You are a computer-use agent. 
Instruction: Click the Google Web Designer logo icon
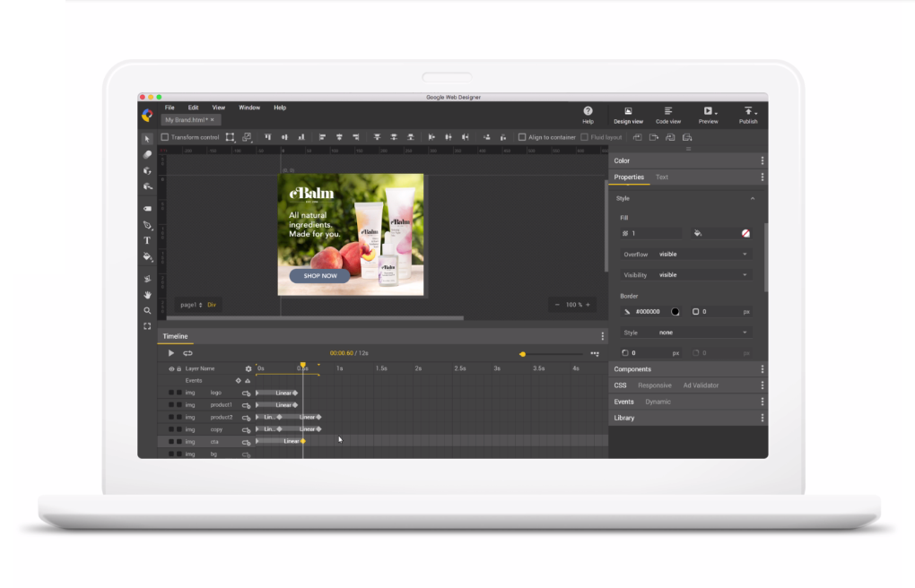(147, 115)
